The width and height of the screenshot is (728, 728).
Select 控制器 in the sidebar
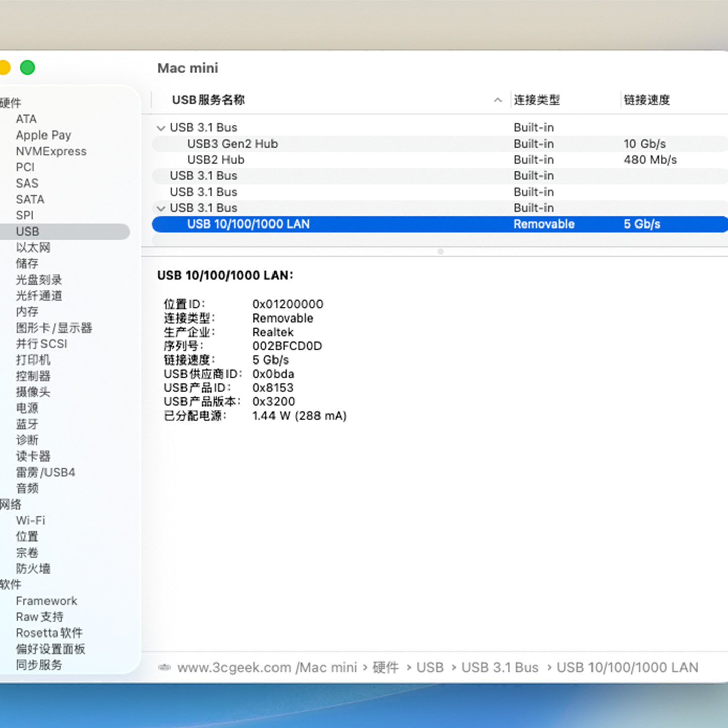tap(33, 376)
